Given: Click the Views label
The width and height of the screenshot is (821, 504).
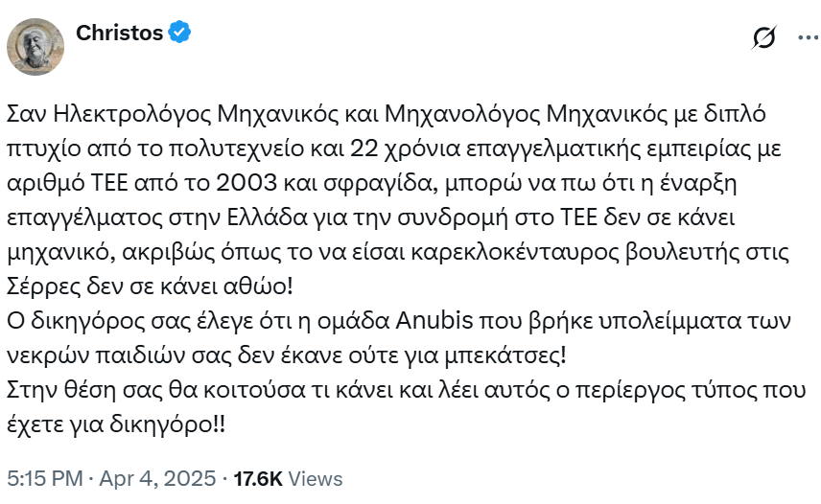Looking at the screenshot, I should pos(316,478).
